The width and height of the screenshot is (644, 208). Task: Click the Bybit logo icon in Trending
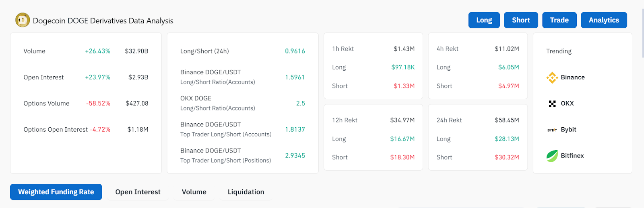click(x=552, y=130)
